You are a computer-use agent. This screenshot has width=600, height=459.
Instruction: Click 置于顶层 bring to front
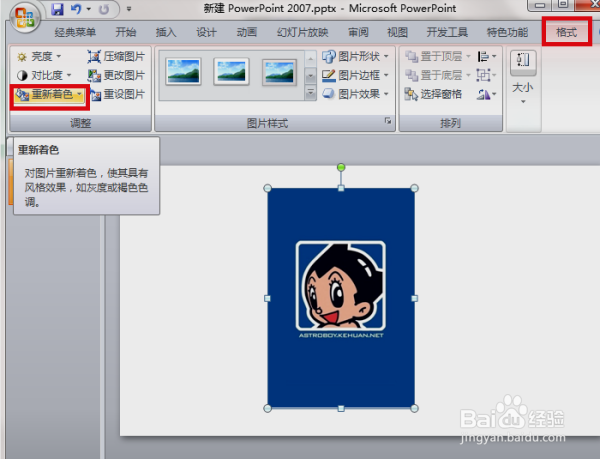[434, 57]
